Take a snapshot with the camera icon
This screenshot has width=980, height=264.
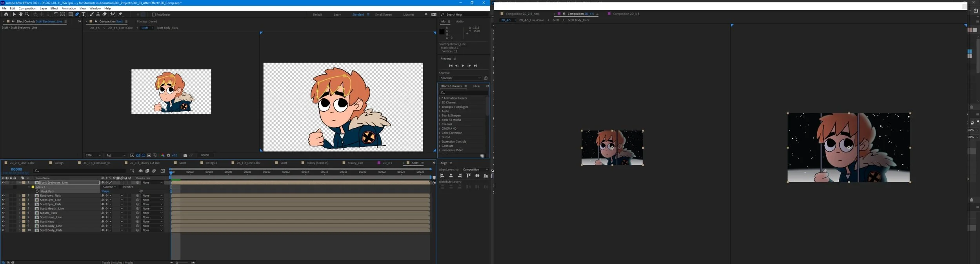[185, 156]
